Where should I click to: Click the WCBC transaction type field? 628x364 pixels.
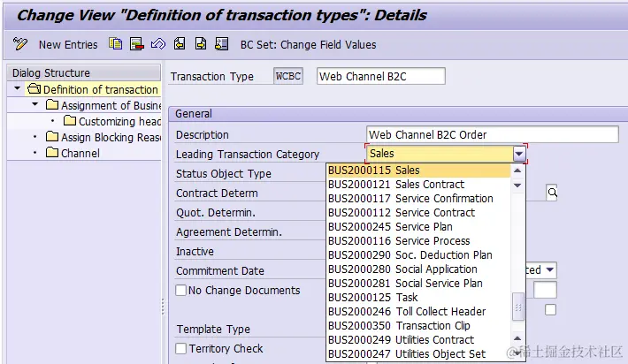pyautogui.click(x=288, y=76)
